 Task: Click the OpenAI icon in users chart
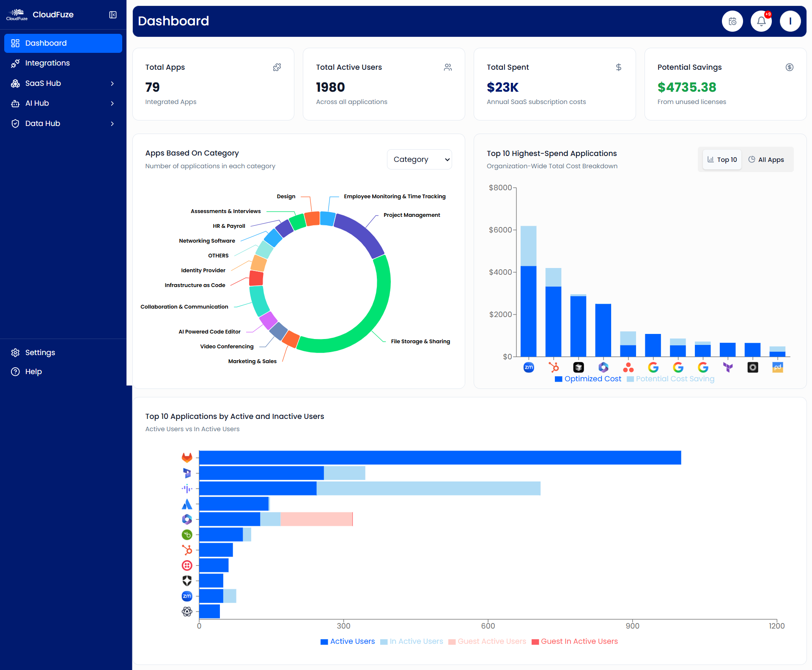click(x=187, y=611)
